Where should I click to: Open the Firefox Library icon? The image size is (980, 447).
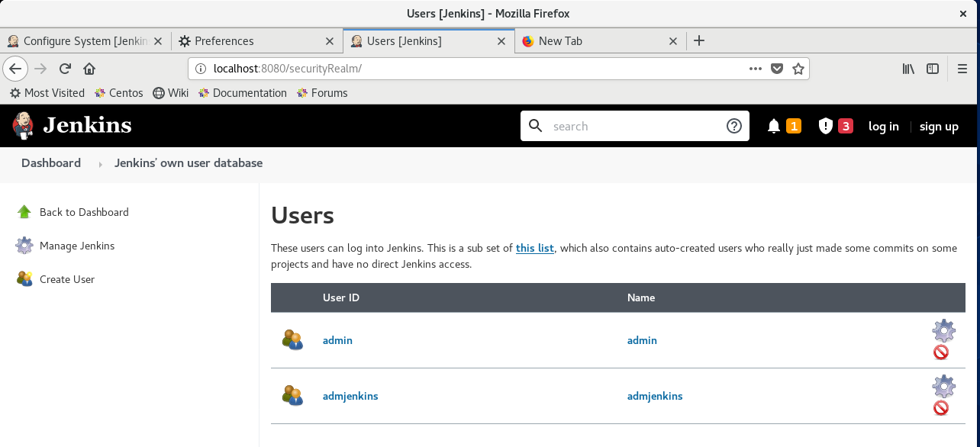908,69
